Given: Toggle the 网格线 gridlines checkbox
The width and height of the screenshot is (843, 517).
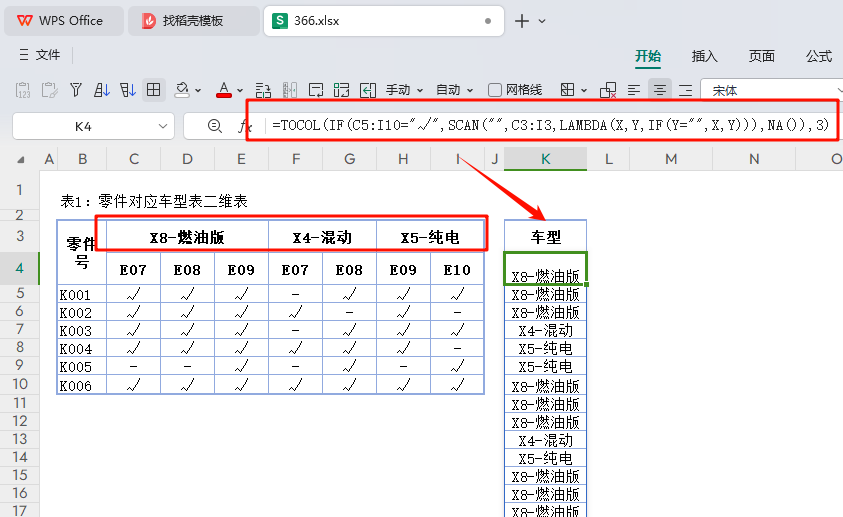Looking at the screenshot, I should pyautogui.click(x=495, y=90).
